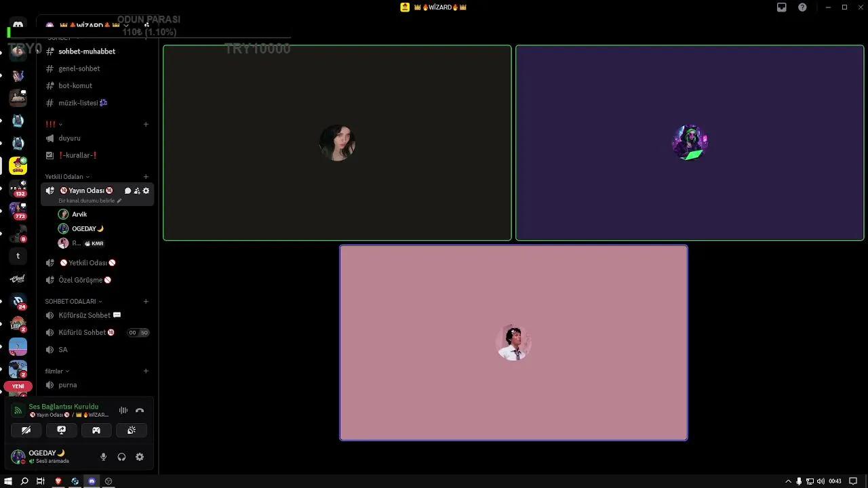Show hidden system tray icons
868x488 pixels.
coord(788,481)
